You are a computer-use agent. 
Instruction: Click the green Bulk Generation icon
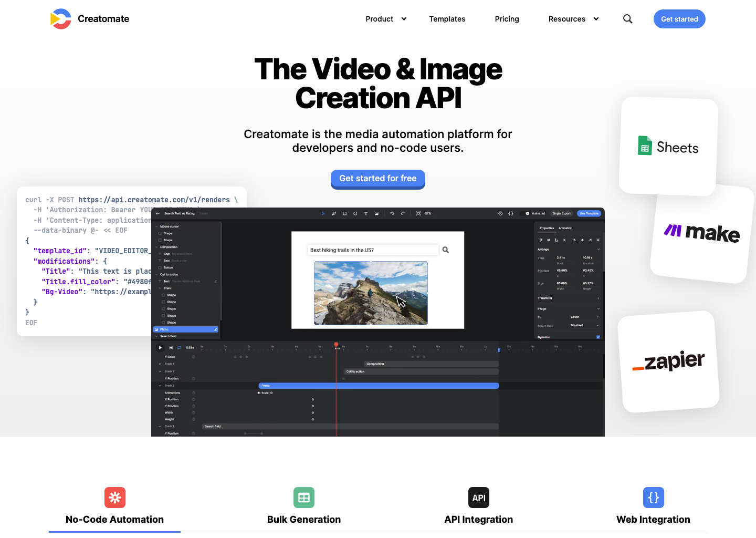[303, 498]
